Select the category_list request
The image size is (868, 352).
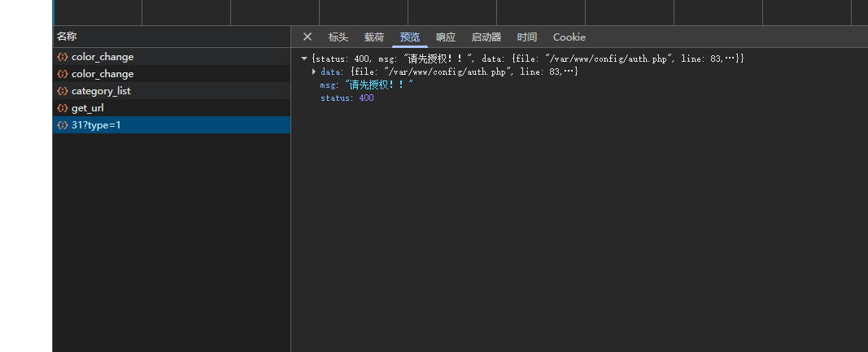point(172,91)
